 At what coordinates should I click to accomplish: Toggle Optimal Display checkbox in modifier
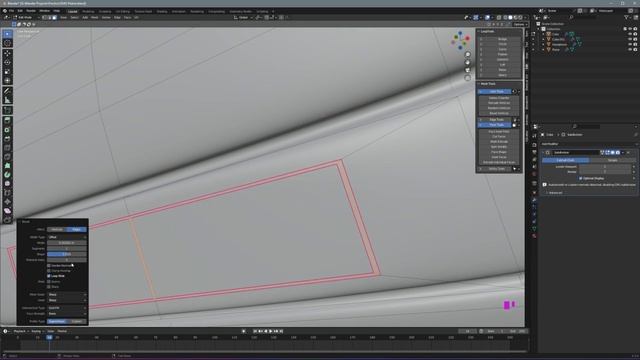581,178
